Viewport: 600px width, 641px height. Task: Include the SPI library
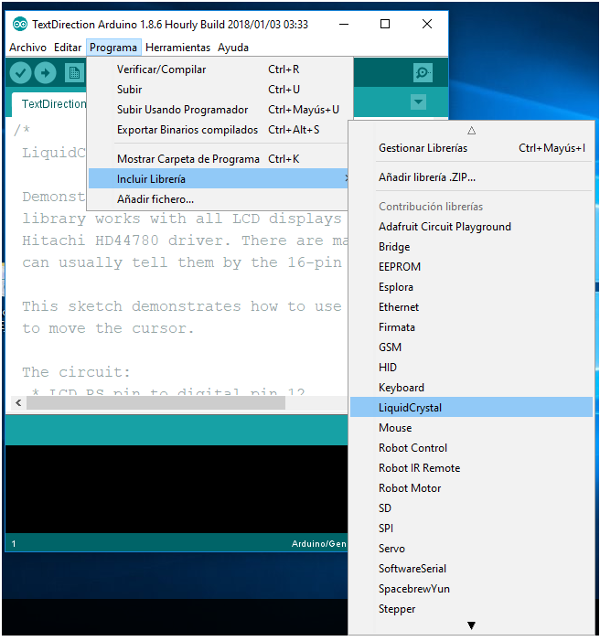click(471, 528)
